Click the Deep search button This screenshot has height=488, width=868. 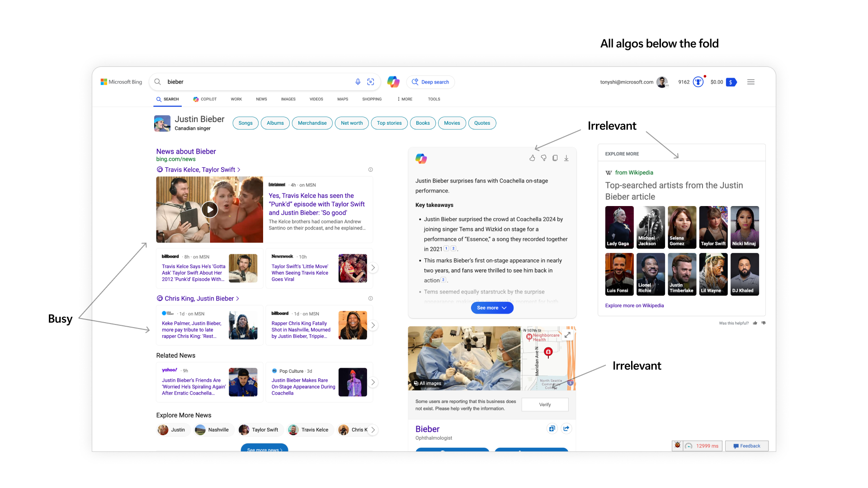coord(430,82)
